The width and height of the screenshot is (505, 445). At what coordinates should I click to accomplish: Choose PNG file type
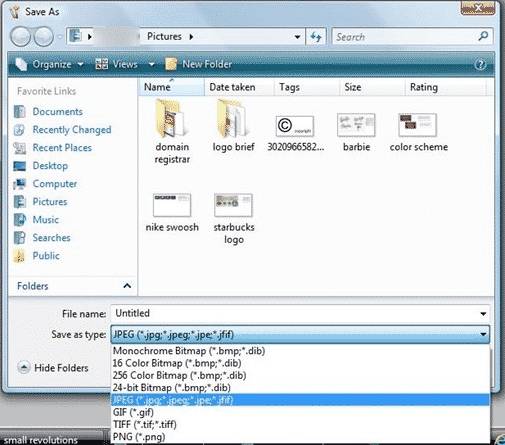(300, 437)
